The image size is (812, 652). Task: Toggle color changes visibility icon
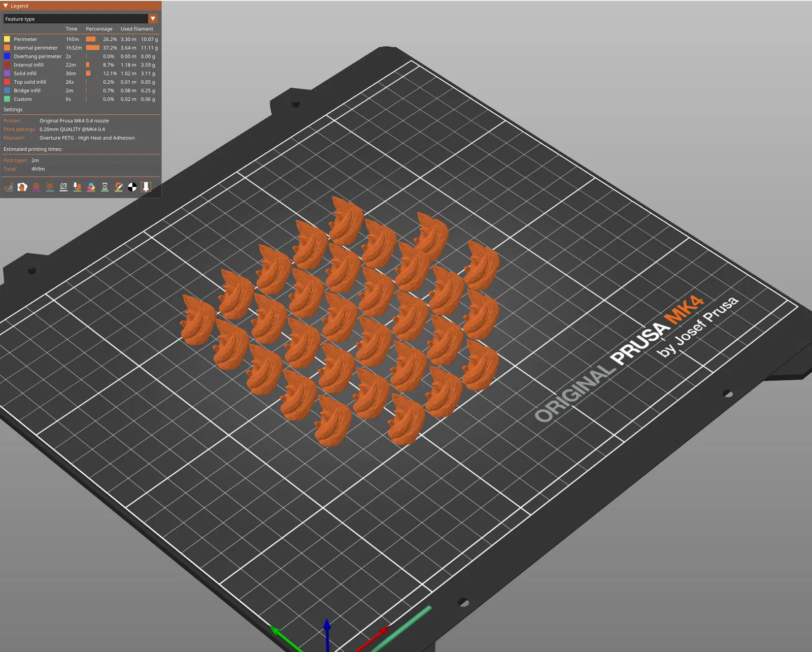click(91, 187)
